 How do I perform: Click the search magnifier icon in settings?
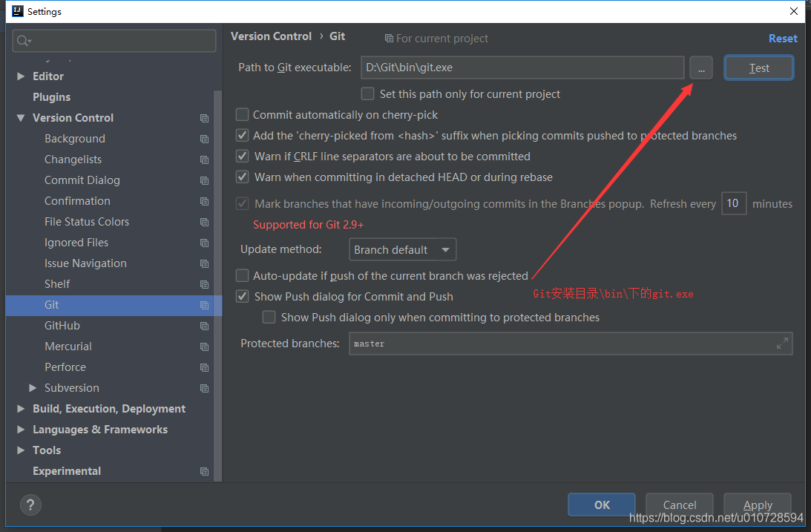tap(22, 41)
